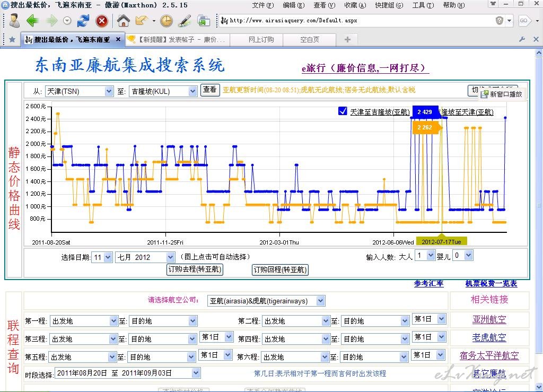The width and height of the screenshot is (543, 392).
Task: Go to the home page icon
Action: (123, 21)
